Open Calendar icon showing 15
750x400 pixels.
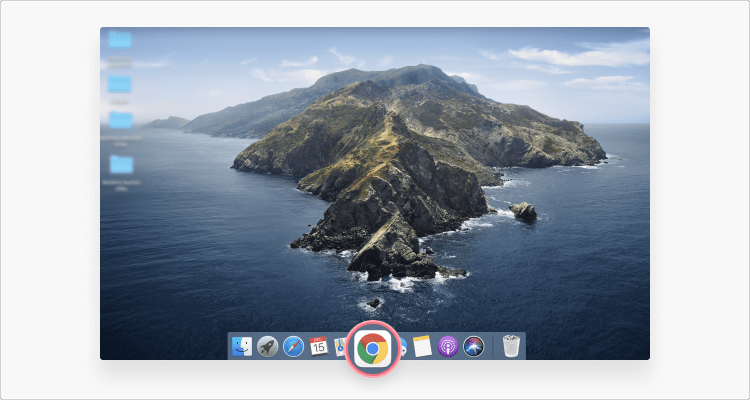click(x=319, y=346)
